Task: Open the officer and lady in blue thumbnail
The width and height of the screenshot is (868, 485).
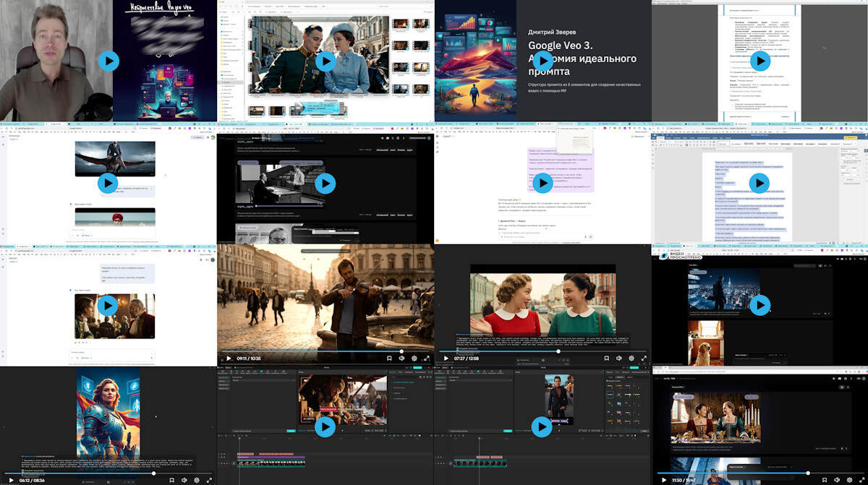Action: tap(325, 61)
